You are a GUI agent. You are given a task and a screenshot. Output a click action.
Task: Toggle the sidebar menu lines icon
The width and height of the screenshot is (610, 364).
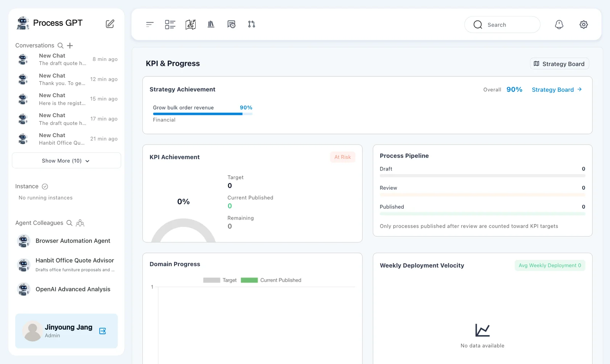(x=150, y=24)
